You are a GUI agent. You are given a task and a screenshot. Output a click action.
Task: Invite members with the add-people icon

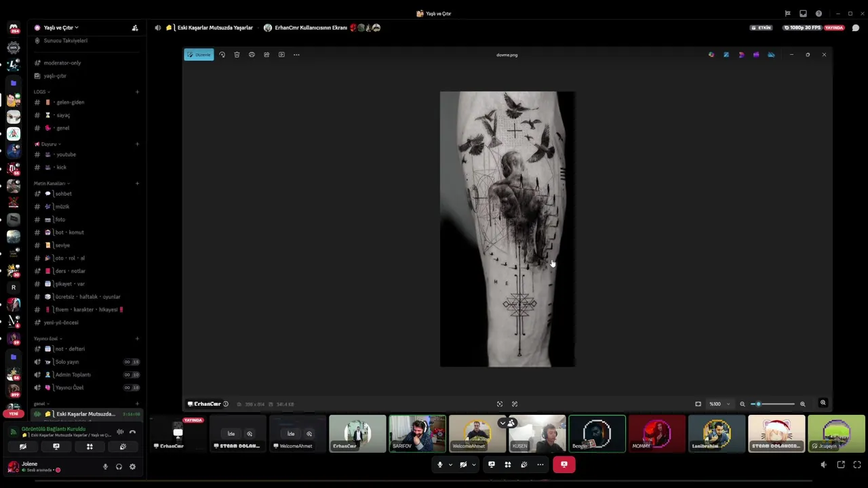(x=135, y=28)
